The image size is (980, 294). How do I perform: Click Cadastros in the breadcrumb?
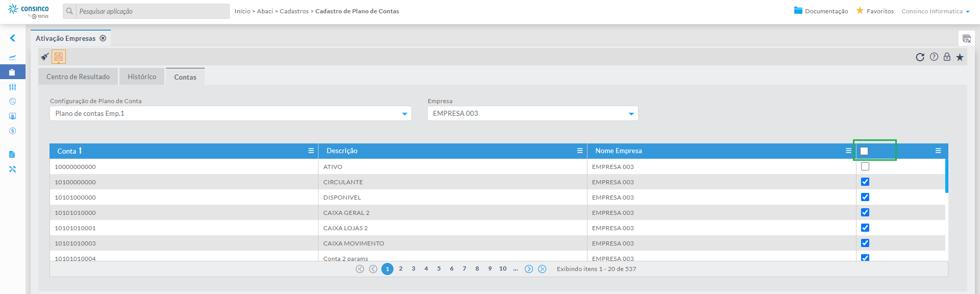pos(294,11)
